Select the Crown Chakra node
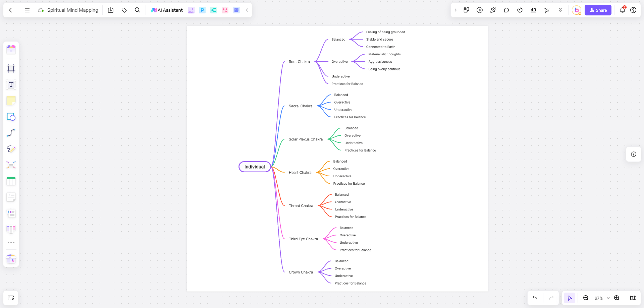 click(x=301, y=272)
